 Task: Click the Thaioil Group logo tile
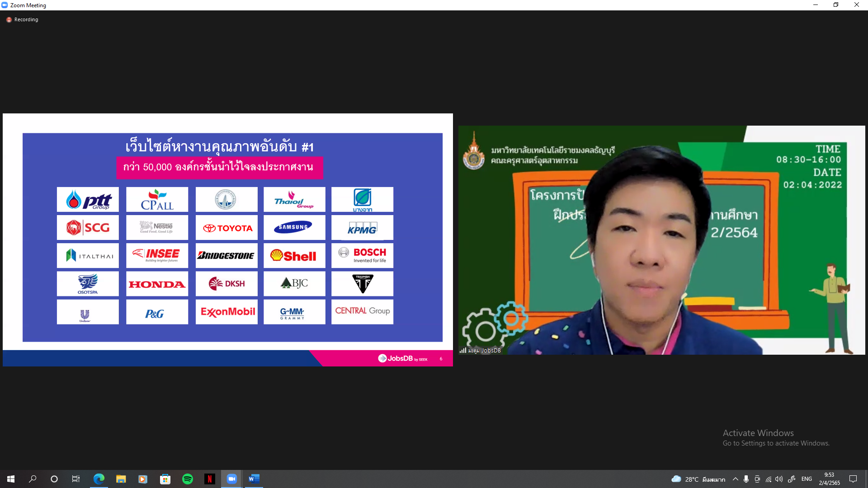pos(294,199)
